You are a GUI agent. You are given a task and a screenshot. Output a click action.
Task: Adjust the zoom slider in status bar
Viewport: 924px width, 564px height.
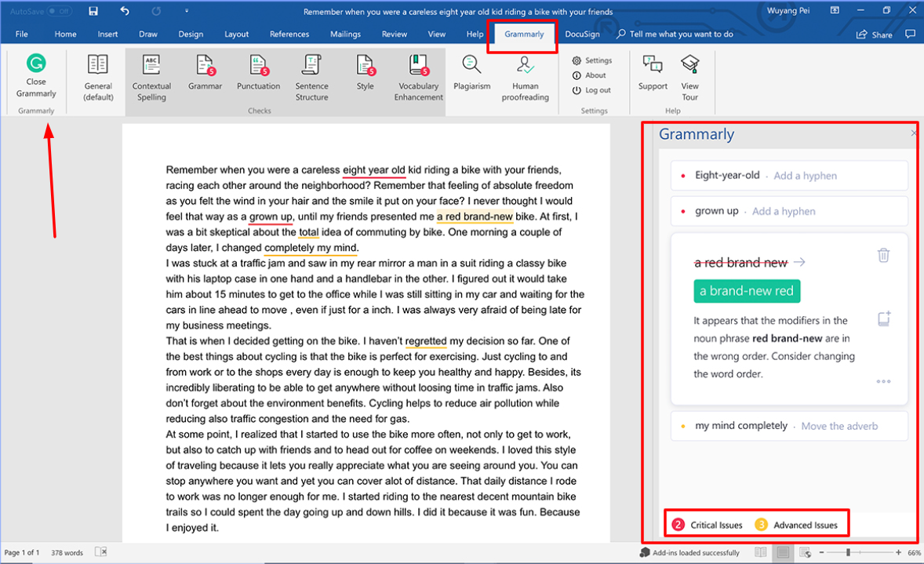tap(848, 553)
